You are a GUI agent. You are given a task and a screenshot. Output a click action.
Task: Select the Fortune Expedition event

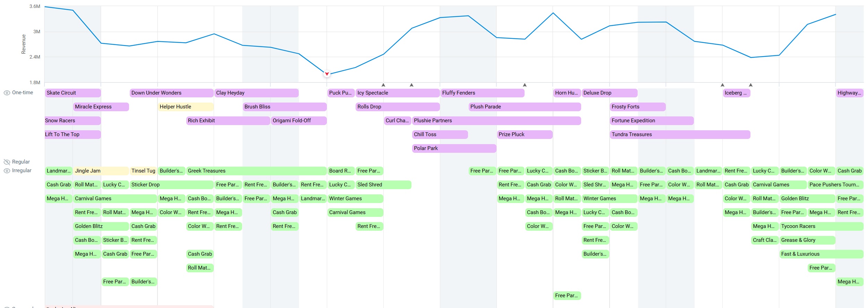click(652, 121)
